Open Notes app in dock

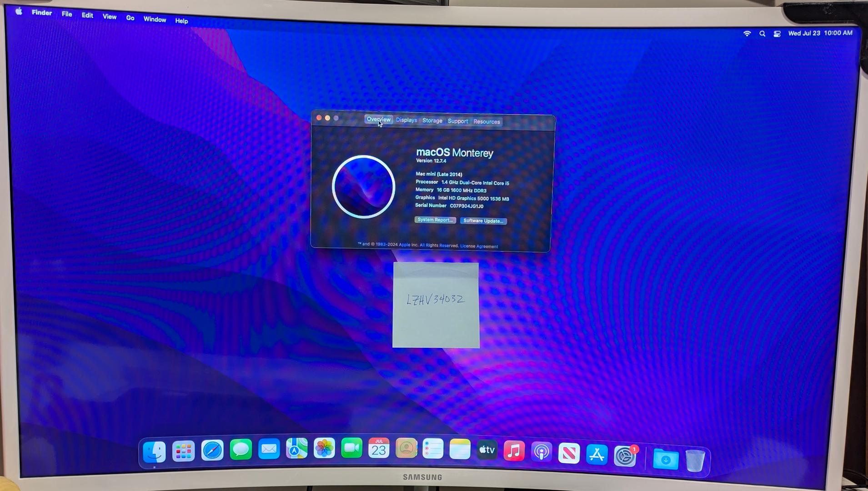tap(460, 450)
